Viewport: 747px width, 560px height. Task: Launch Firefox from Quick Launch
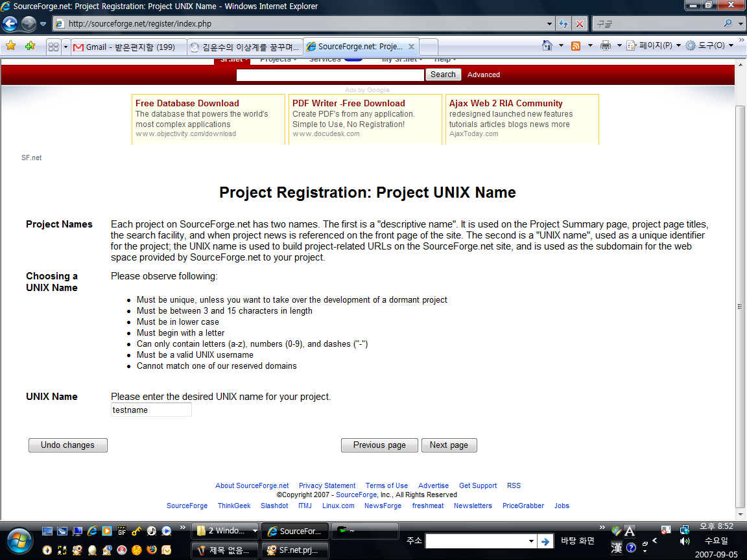(152, 550)
